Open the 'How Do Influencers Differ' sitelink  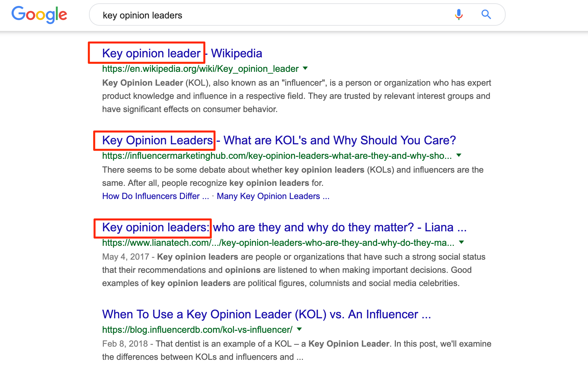point(155,196)
